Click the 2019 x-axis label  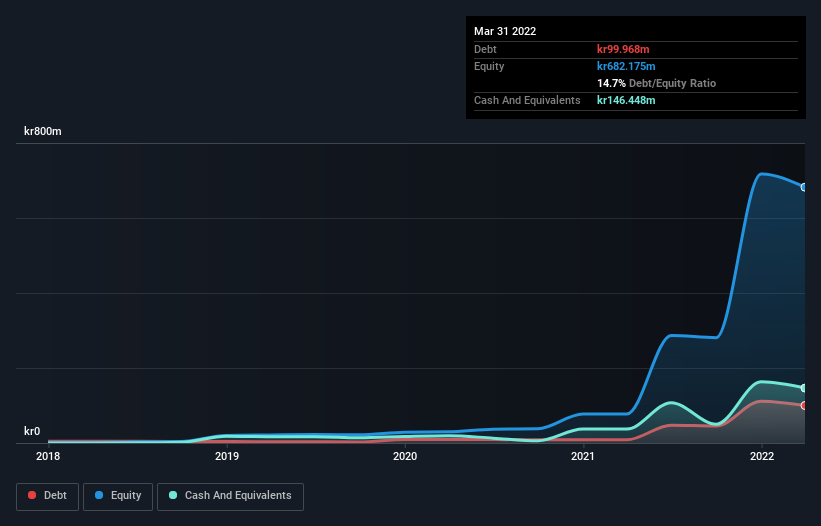[227, 456]
